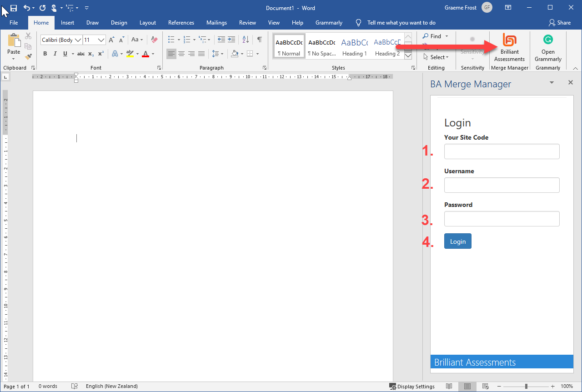The width and height of the screenshot is (582, 392).
Task: Toggle Italic formatting
Action: click(x=55, y=54)
